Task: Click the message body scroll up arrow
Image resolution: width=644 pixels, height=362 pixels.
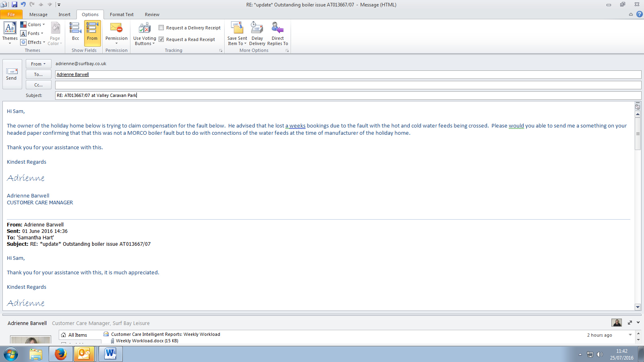Action: click(x=638, y=114)
